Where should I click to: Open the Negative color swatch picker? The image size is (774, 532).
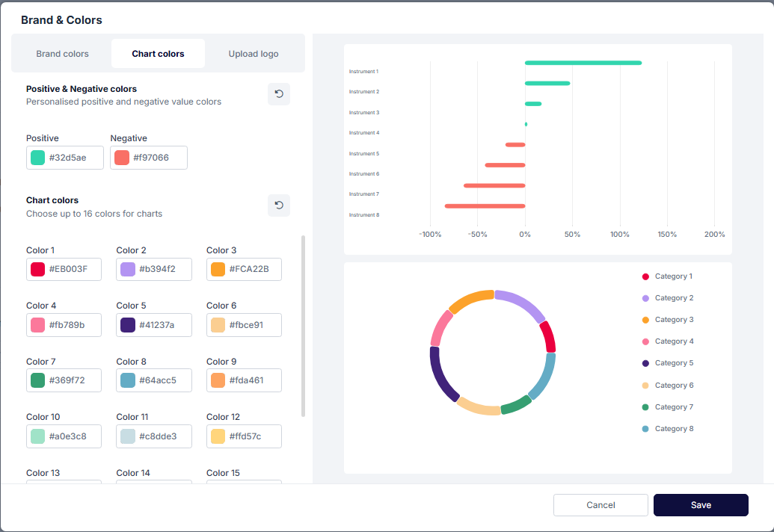122,158
